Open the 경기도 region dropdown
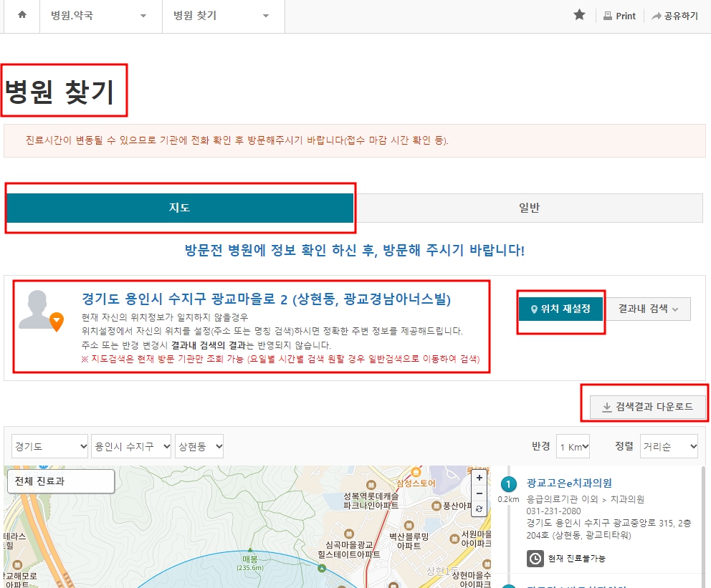Viewport: 711px width, 588px height. click(x=49, y=445)
